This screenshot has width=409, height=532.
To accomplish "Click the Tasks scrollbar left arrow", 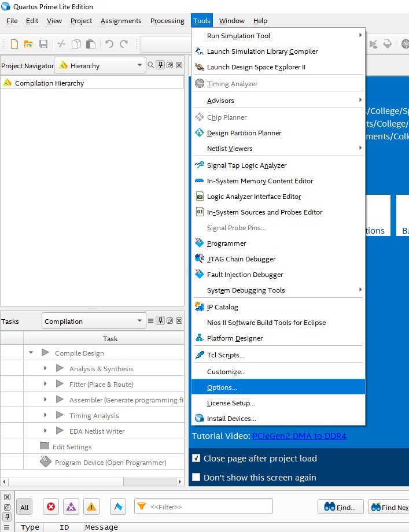I will (x=4, y=482).
